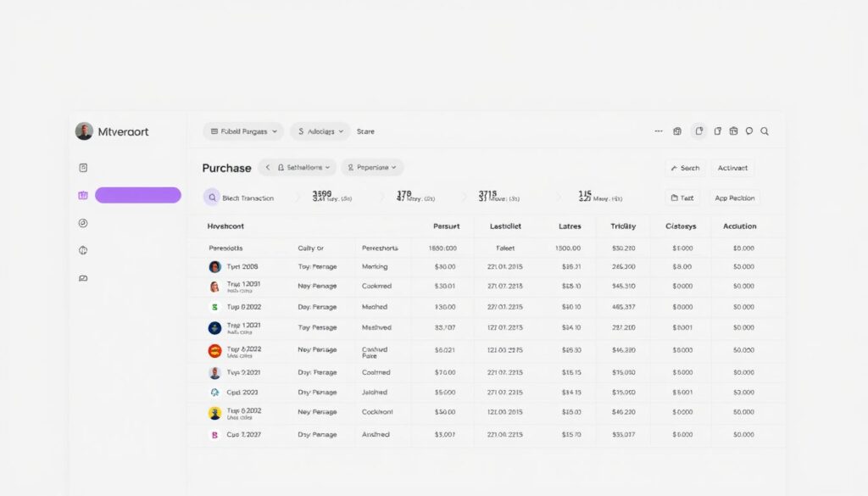Expand the Fubeld Pargass dropdown

(x=242, y=131)
